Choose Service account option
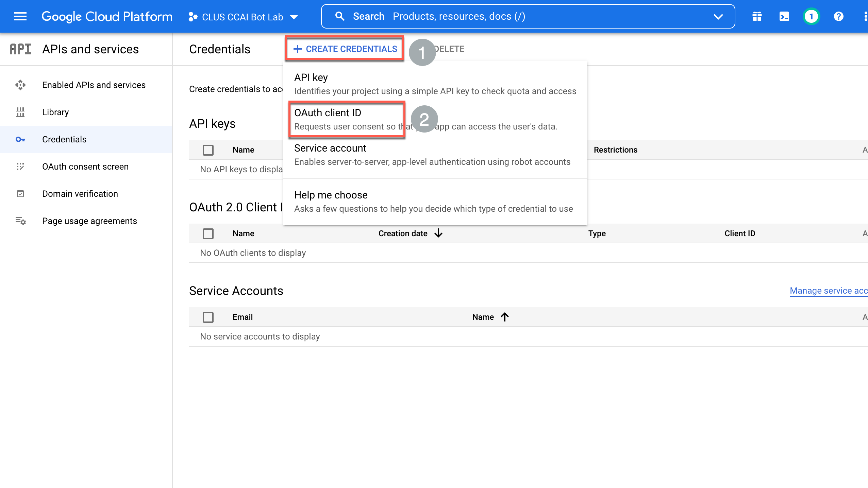This screenshot has height=488, width=868. pyautogui.click(x=435, y=155)
